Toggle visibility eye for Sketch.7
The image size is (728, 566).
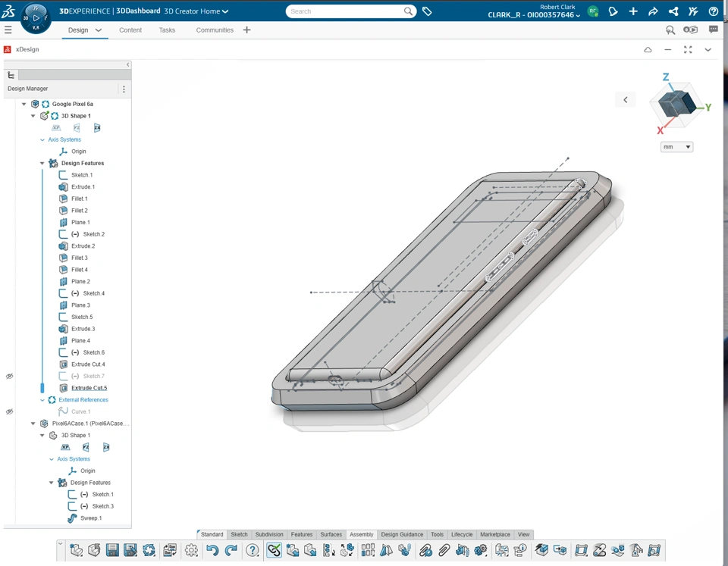(x=9, y=377)
